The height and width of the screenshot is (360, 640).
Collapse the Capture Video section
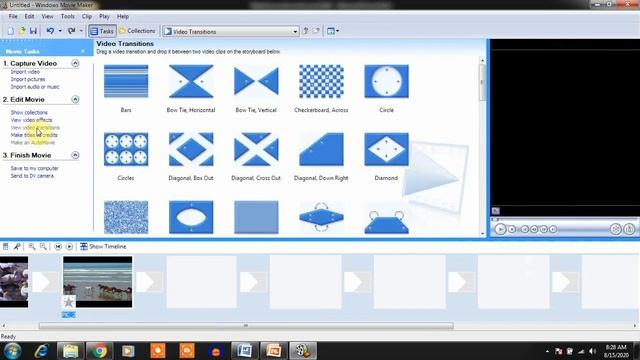coord(75,63)
